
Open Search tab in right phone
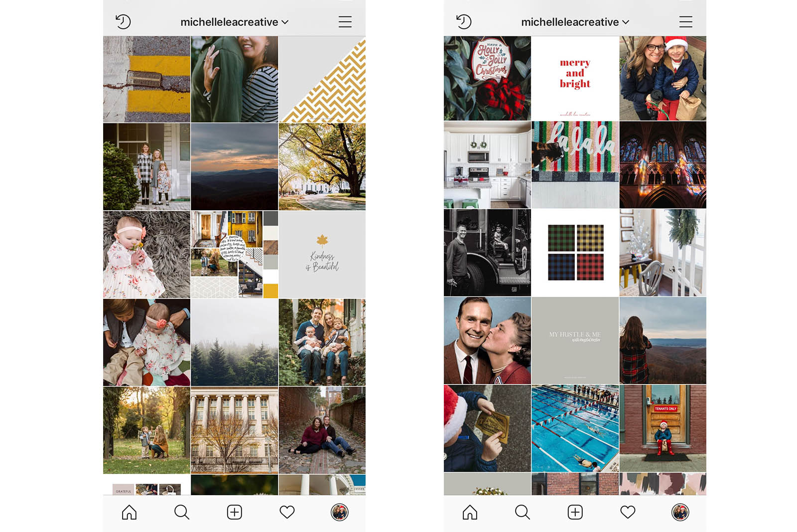tap(523, 512)
